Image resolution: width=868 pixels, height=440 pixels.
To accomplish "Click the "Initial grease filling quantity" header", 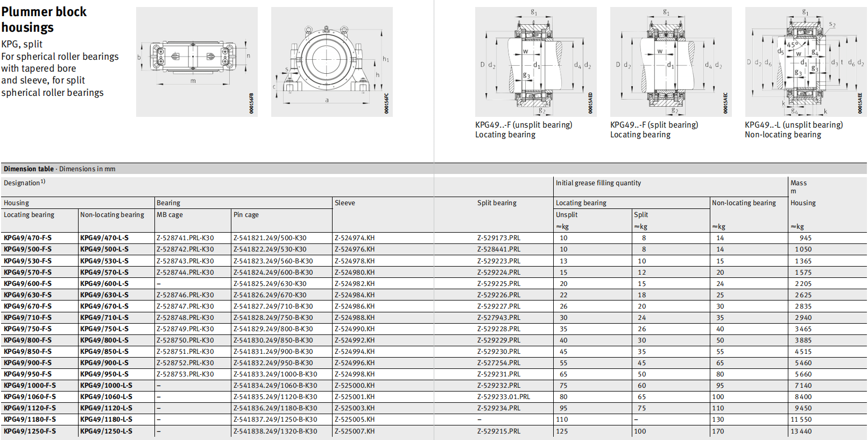I will 598,183.
